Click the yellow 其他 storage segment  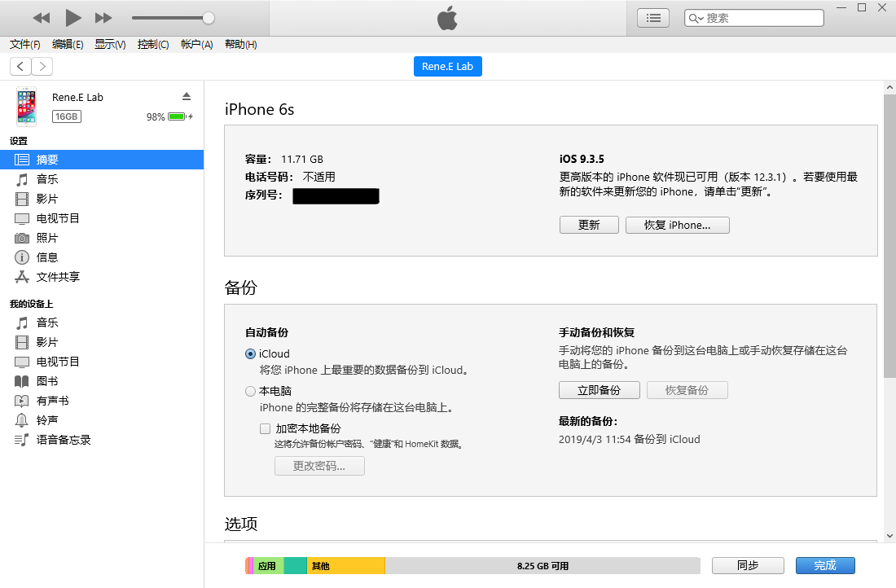(345, 566)
